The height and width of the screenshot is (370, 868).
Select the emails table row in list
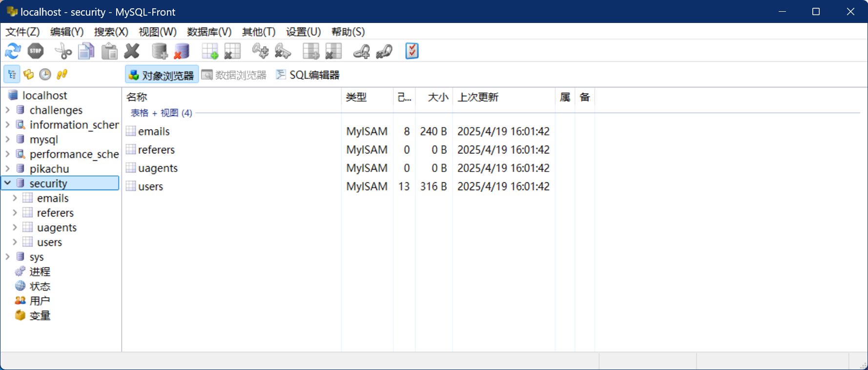(x=154, y=131)
